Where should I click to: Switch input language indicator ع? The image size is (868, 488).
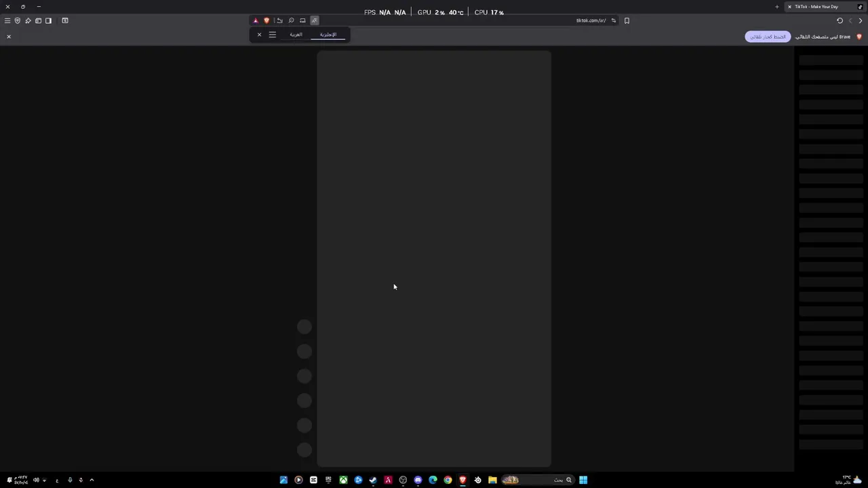(57, 480)
